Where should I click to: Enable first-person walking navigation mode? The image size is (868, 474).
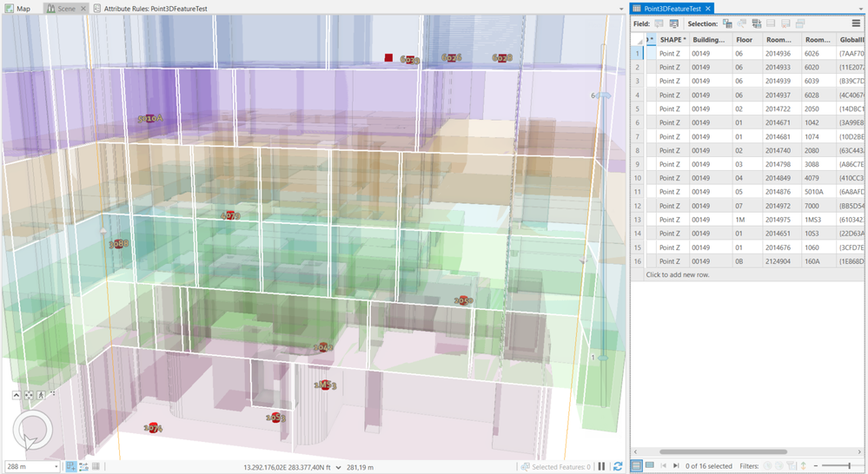[41, 395]
